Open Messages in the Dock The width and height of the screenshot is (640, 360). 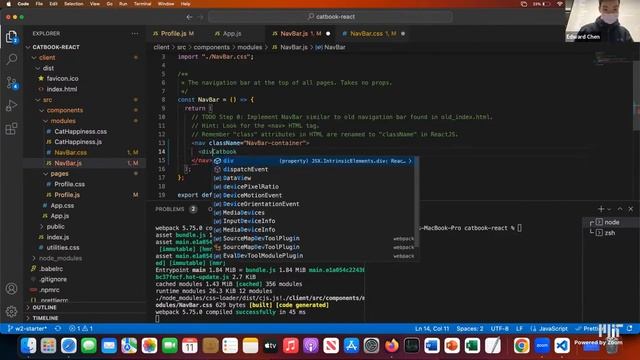(89, 346)
